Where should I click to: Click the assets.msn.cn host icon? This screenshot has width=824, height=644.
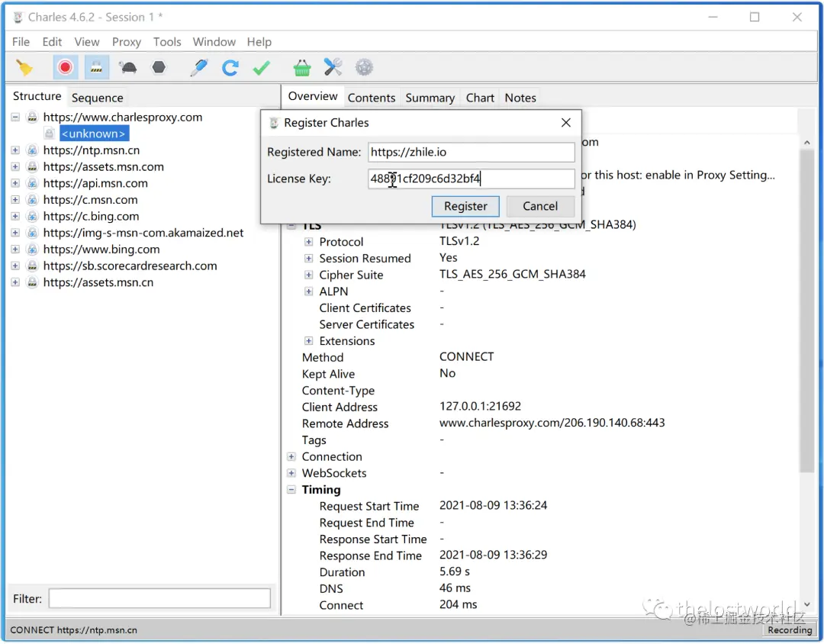coord(32,282)
